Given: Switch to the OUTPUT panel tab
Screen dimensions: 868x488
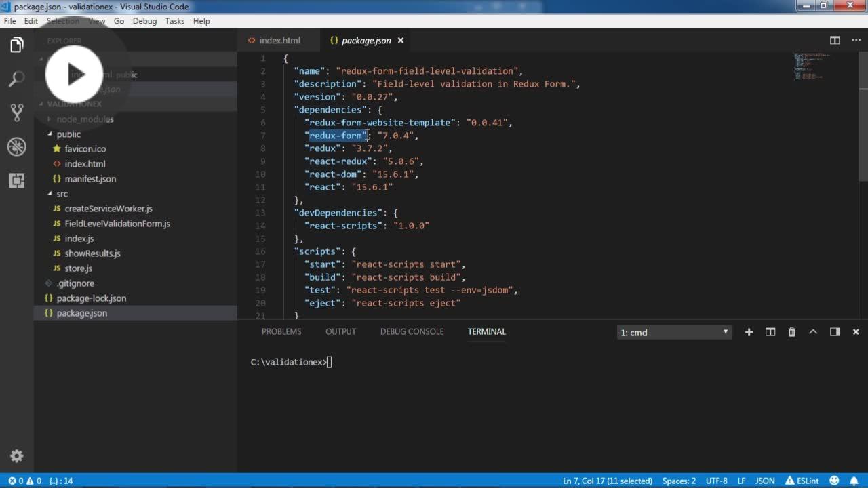Looking at the screenshot, I should [x=340, y=331].
